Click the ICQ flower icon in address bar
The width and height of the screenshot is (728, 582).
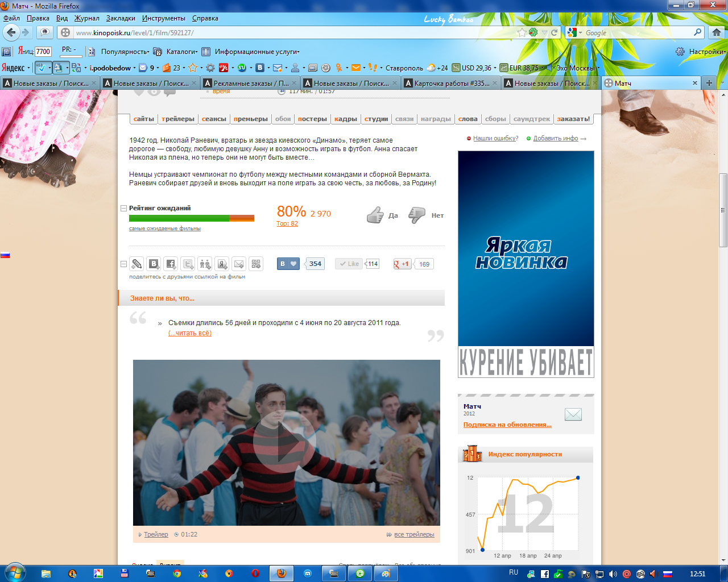point(533,32)
